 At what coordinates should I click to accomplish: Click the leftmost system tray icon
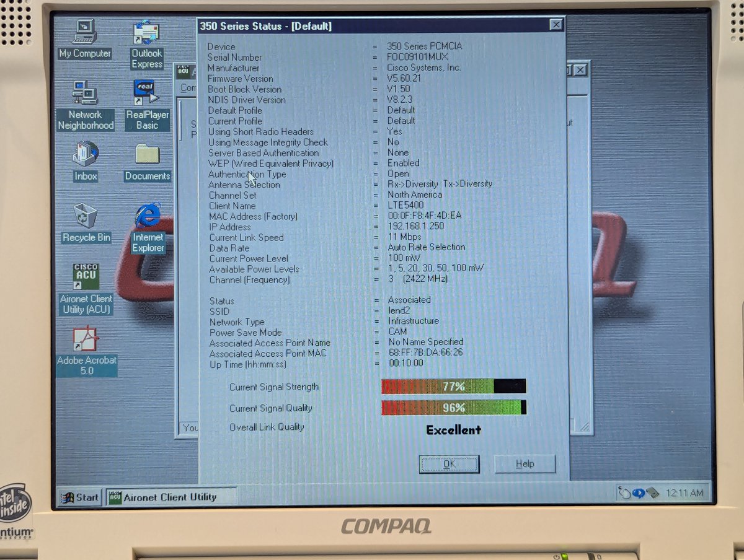point(624,493)
